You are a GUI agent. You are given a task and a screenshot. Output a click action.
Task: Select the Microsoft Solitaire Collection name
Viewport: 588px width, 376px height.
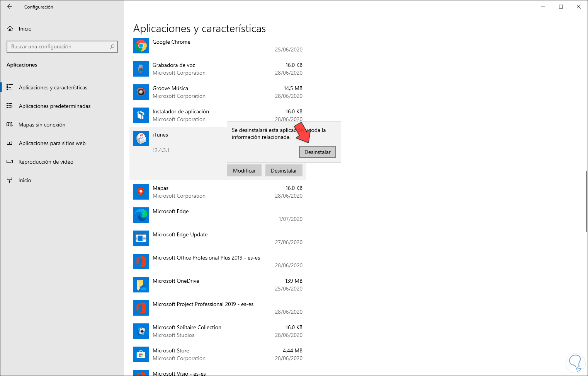point(187,327)
